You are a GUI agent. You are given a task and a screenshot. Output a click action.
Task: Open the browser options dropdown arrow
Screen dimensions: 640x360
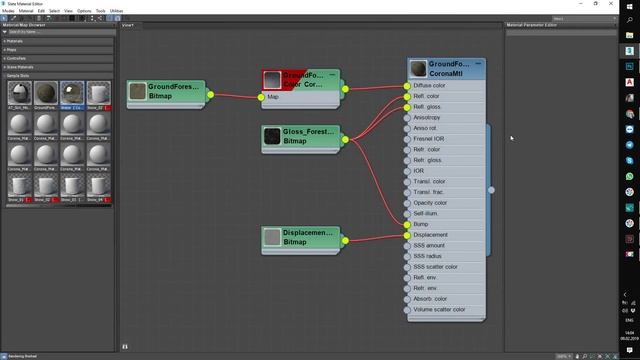[x=5, y=32]
